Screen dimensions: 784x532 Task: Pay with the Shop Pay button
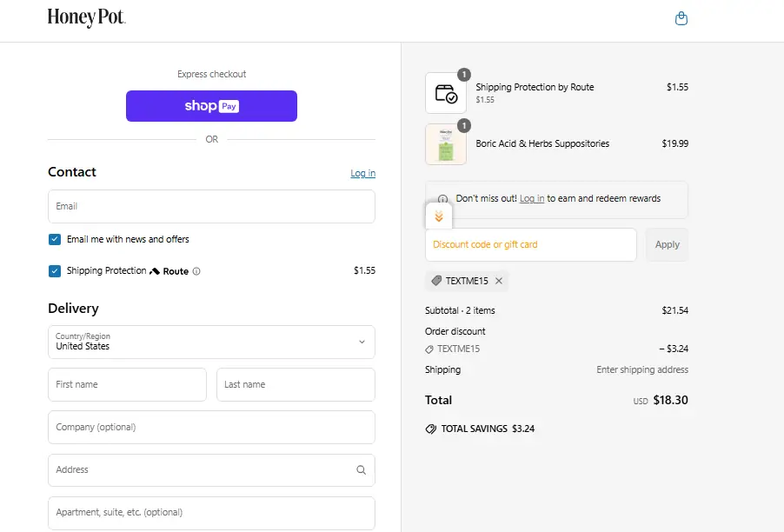point(211,106)
